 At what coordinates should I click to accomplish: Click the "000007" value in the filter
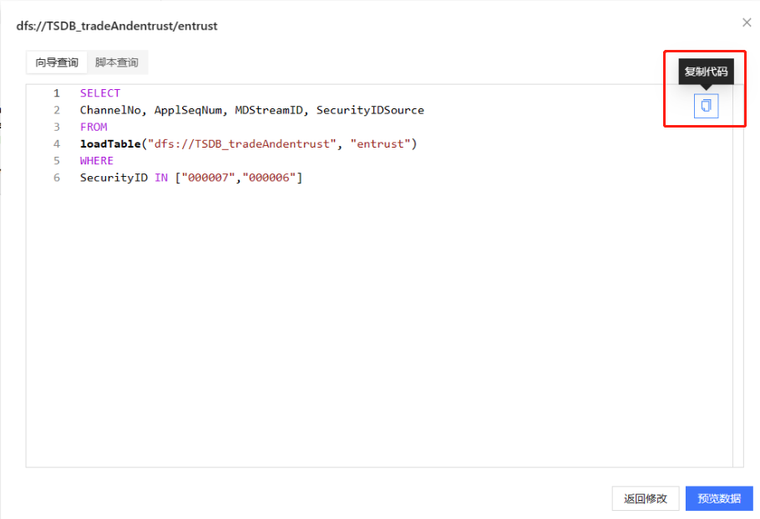pos(204,178)
